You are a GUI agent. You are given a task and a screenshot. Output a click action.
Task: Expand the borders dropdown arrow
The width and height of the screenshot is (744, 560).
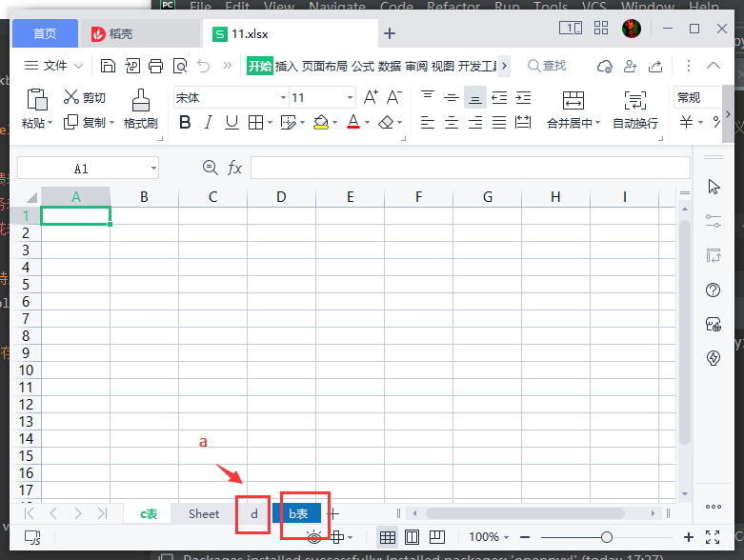(270, 123)
